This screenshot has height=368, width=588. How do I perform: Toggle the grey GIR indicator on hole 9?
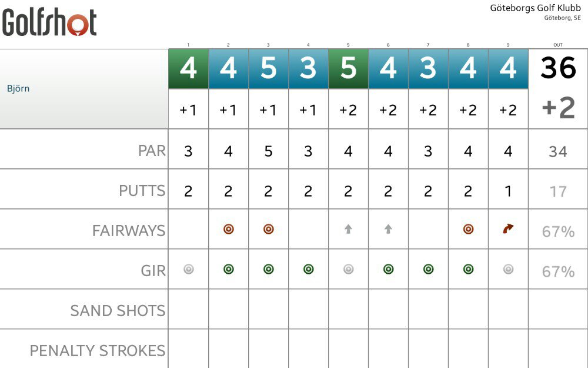point(508,269)
